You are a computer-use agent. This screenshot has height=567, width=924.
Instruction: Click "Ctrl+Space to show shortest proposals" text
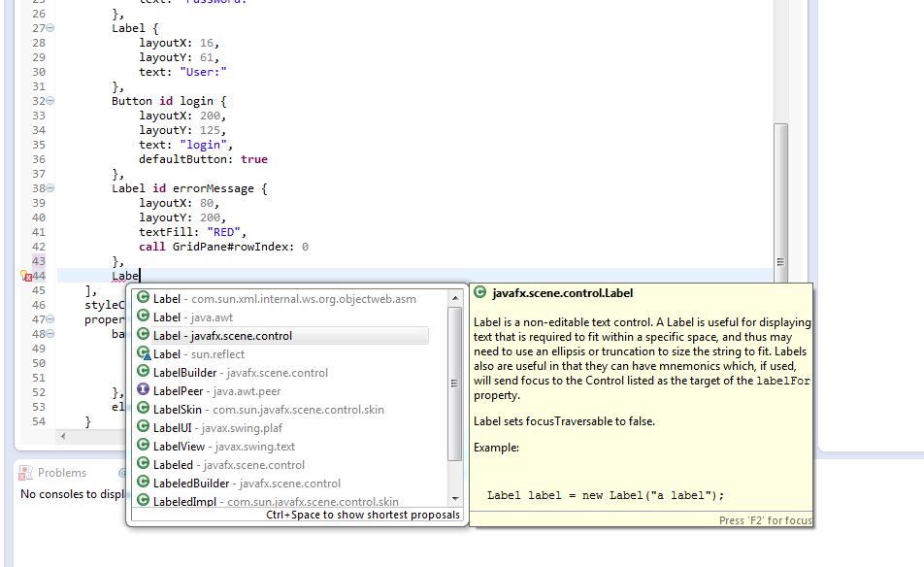pyautogui.click(x=362, y=515)
